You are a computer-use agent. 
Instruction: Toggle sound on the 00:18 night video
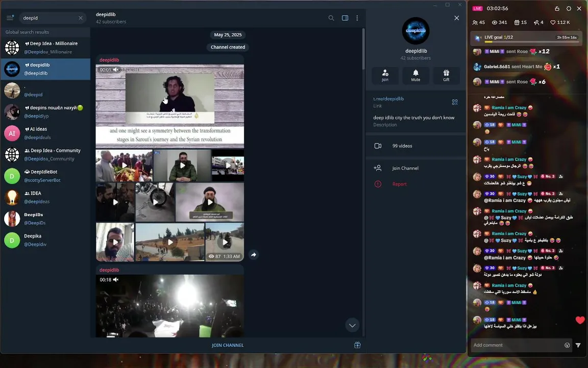pos(116,280)
